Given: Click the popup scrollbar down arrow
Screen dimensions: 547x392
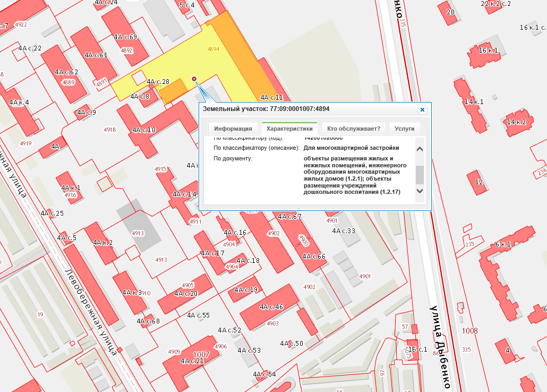Looking at the screenshot, I should pyautogui.click(x=420, y=191).
